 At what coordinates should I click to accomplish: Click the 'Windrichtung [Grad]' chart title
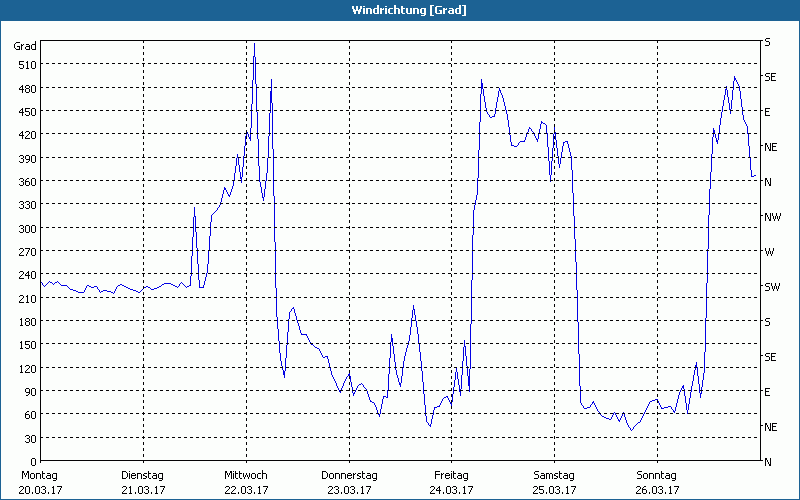pyautogui.click(x=409, y=10)
